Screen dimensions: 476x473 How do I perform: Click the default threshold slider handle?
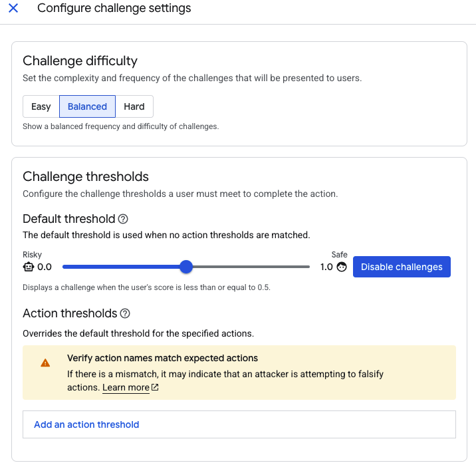[x=186, y=267]
